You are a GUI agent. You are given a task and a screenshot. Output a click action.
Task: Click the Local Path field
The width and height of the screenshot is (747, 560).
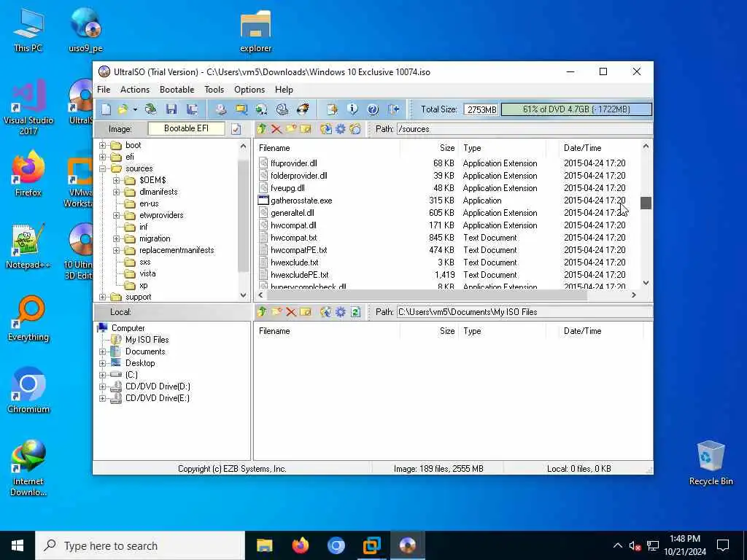click(x=525, y=312)
